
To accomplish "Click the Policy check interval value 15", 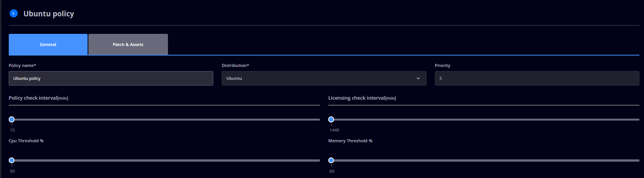I will coord(12,130).
